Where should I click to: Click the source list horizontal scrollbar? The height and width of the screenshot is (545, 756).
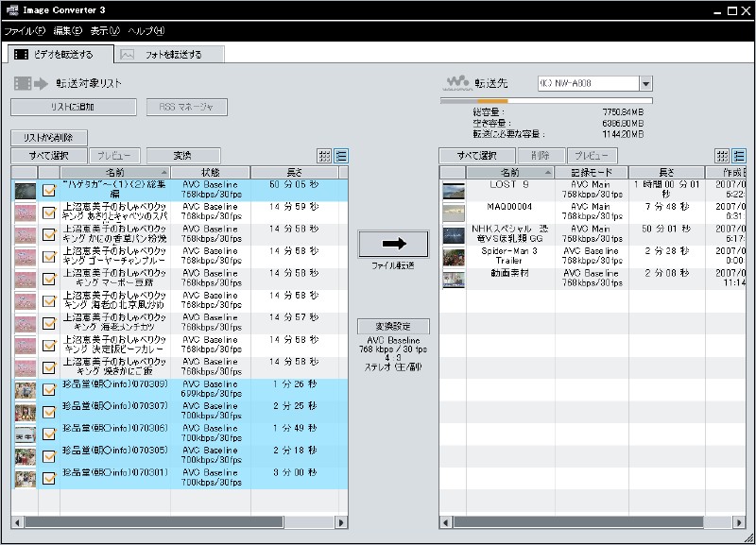tap(151, 521)
